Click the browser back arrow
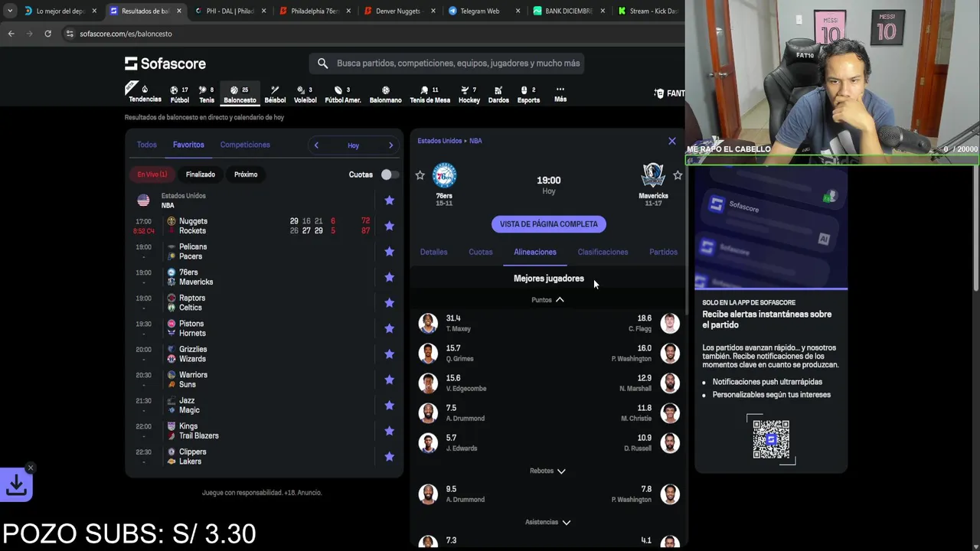This screenshot has width=980, height=551. pyautogui.click(x=11, y=34)
